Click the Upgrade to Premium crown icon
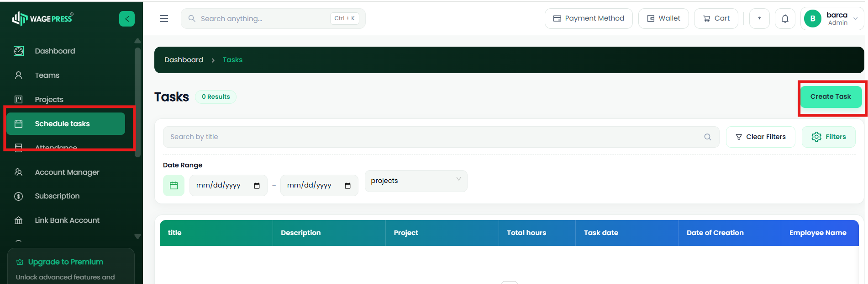The width and height of the screenshot is (868, 284). [20, 262]
